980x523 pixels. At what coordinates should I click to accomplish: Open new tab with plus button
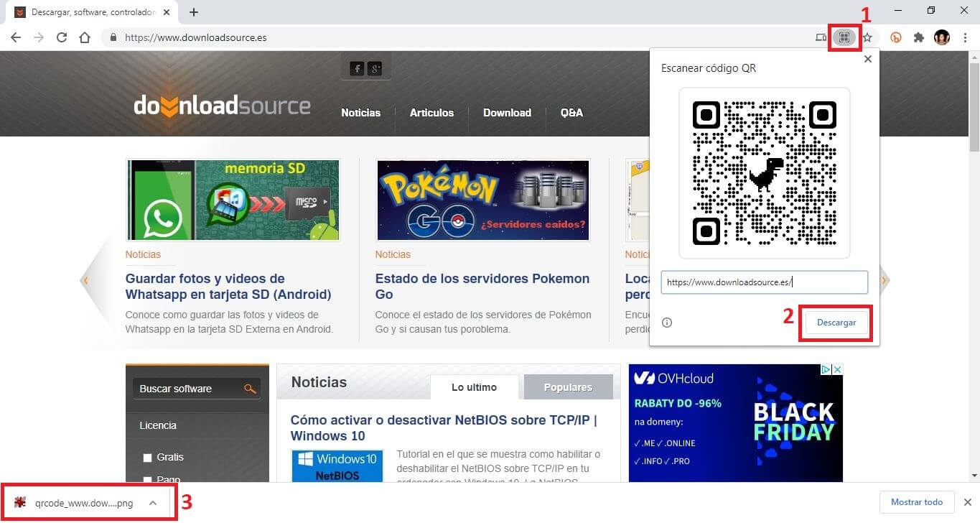[x=193, y=12]
